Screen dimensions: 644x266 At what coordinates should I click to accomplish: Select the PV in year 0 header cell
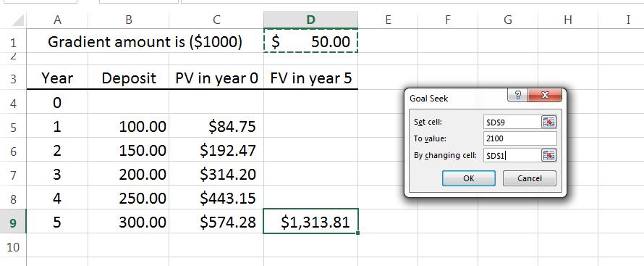[216, 78]
